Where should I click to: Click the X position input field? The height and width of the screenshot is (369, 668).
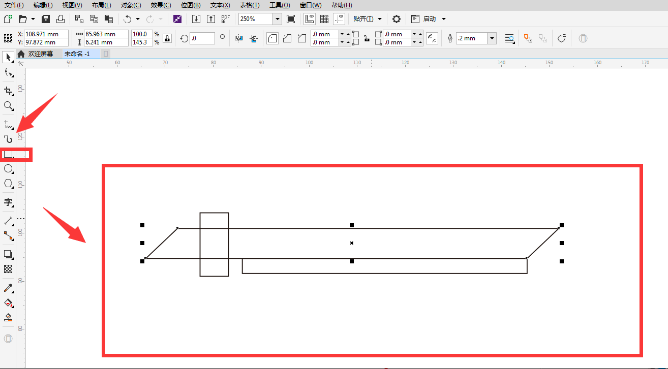tap(46, 34)
